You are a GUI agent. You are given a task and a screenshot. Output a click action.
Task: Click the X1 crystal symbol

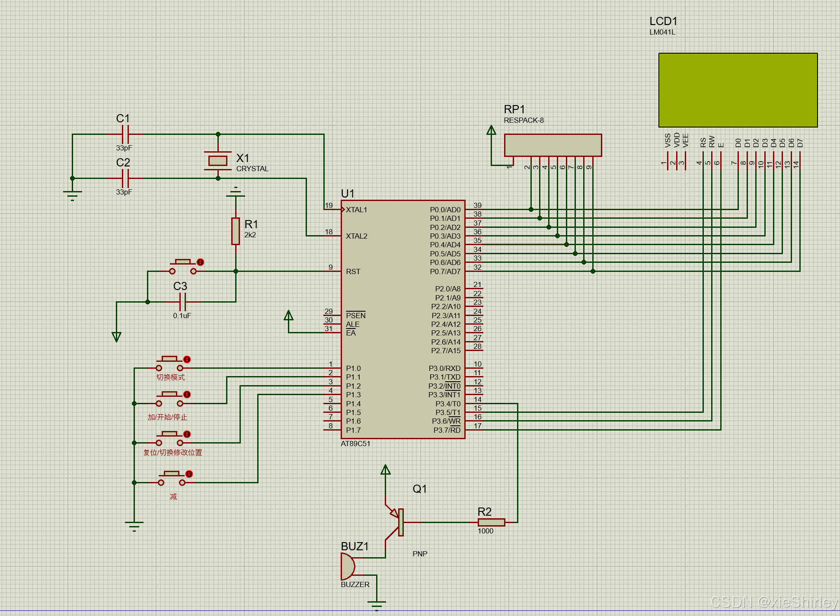pos(217,161)
